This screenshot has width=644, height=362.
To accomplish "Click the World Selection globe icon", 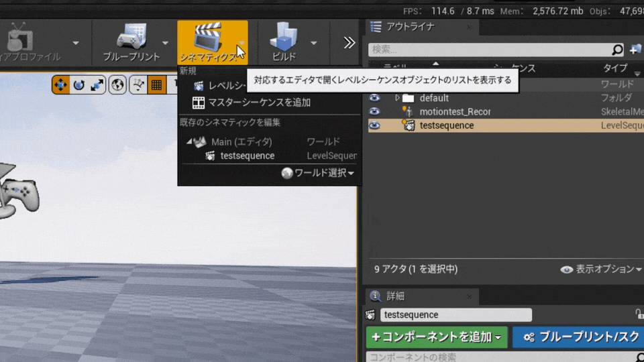I will point(286,173).
